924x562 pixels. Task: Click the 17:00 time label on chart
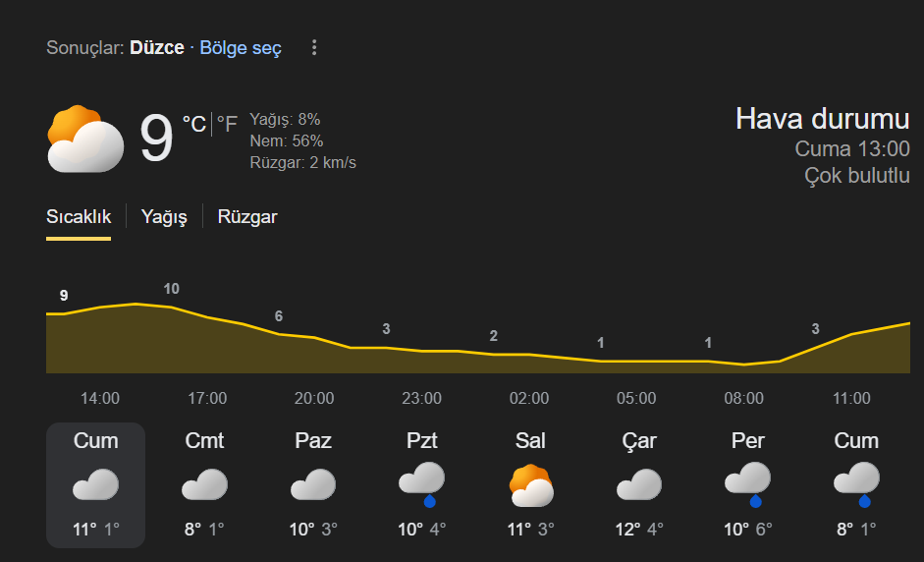point(207,398)
